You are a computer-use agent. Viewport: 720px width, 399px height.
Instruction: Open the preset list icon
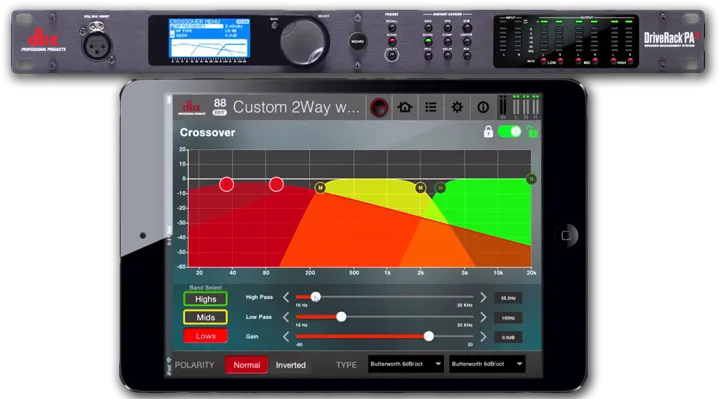[431, 107]
